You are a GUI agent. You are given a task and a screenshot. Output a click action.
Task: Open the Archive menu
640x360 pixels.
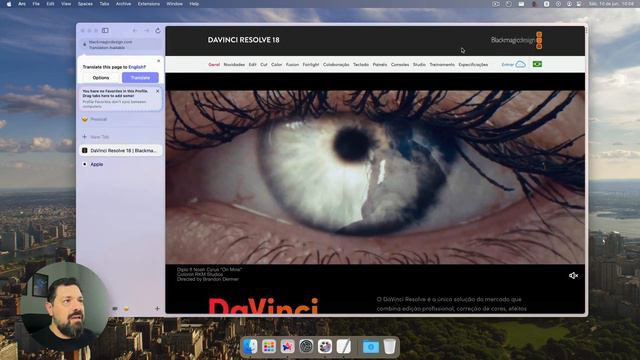click(x=123, y=4)
